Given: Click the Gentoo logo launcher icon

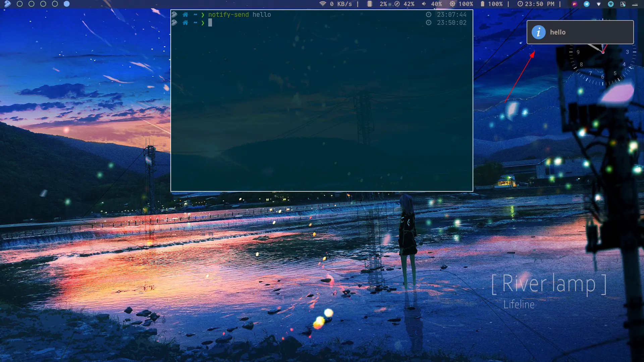Looking at the screenshot, I should click(7, 4).
